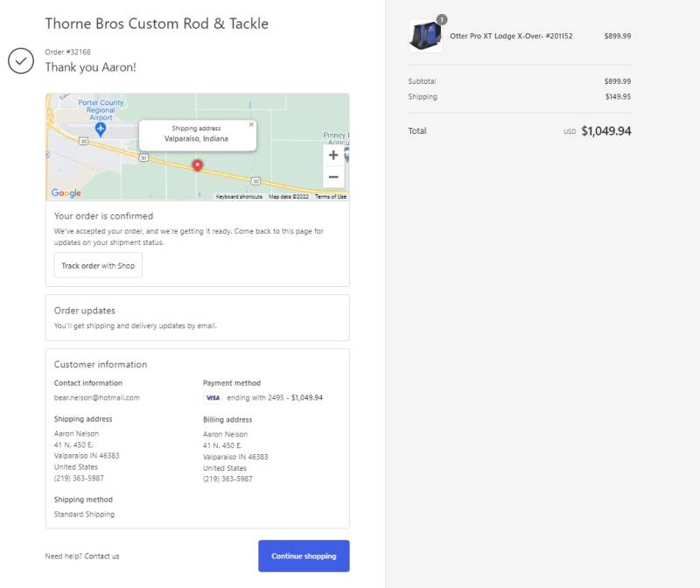Select the email bear.nelson@hotmail.com
The height and width of the screenshot is (588, 700).
click(x=97, y=398)
